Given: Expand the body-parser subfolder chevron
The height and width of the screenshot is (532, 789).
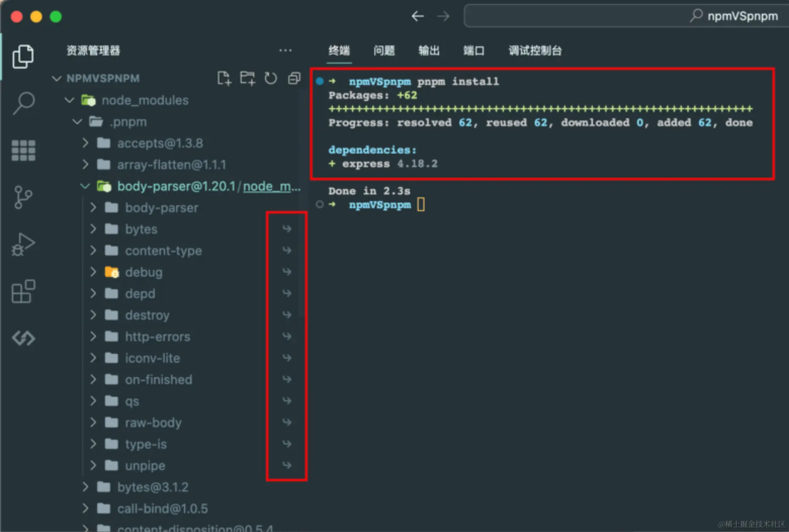Looking at the screenshot, I should tap(93, 207).
